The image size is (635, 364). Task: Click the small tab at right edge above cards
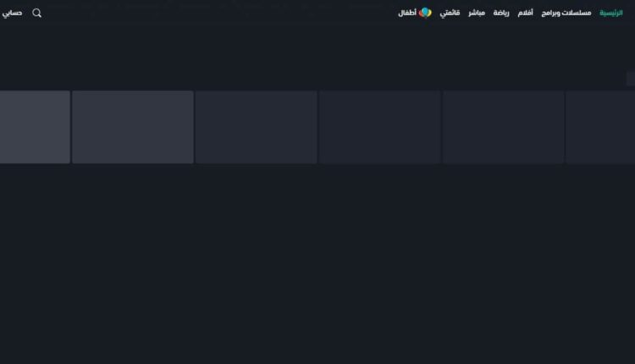[x=630, y=79]
